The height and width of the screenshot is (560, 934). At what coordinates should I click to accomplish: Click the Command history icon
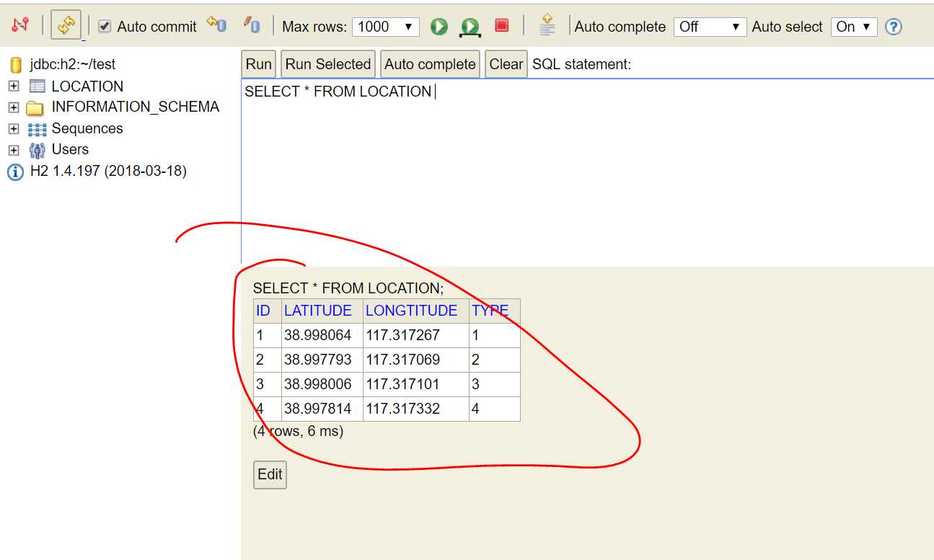(x=547, y=25)
